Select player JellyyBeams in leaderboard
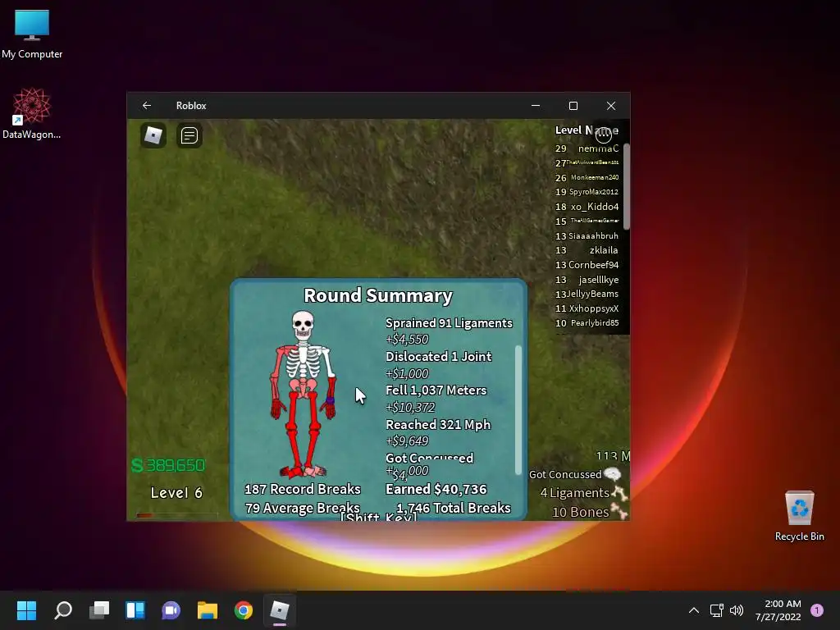This screenshot has width=840, height=630. click(x=592, y=294)
